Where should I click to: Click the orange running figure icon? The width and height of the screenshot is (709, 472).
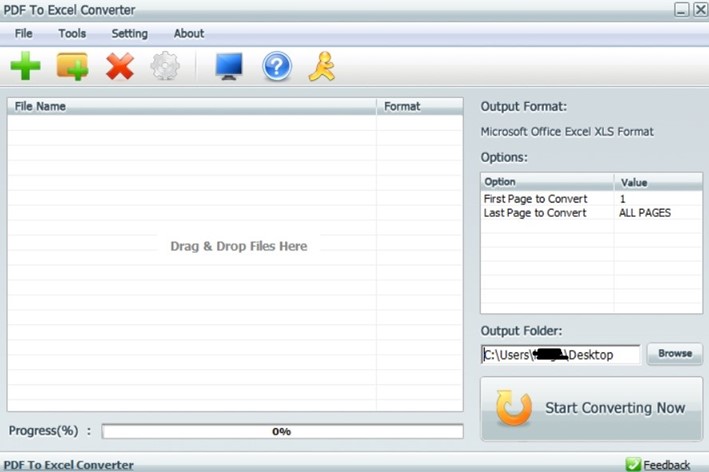click(322, 66)
